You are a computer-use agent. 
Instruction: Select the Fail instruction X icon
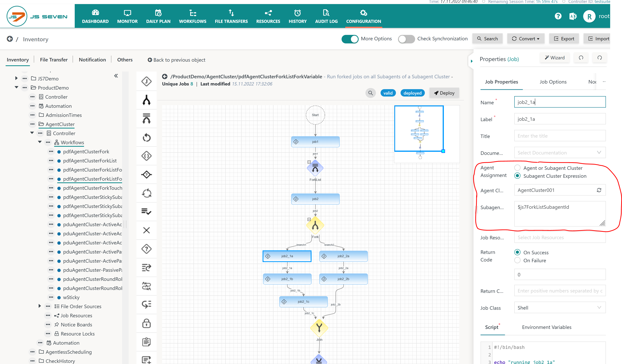click(x=146, y=230)
